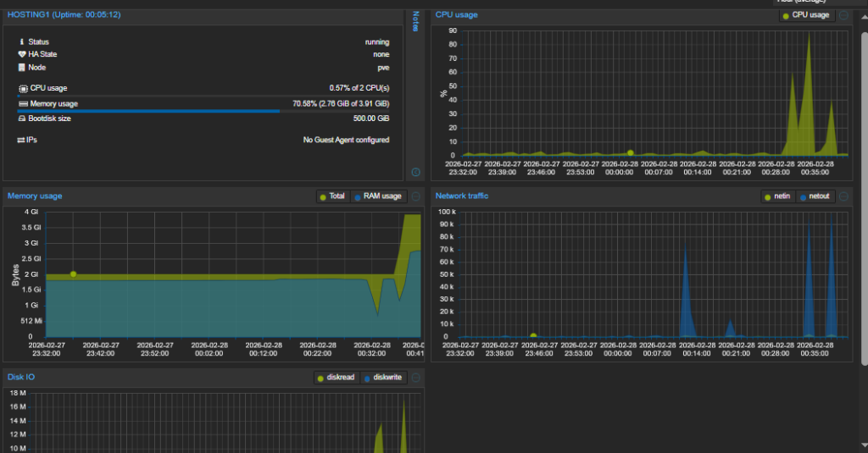Image resolution: width=868 pixels, height=453 pixels.
Task: Click the undo zoom icon on CPU usage chart
Action: point(843,15)
